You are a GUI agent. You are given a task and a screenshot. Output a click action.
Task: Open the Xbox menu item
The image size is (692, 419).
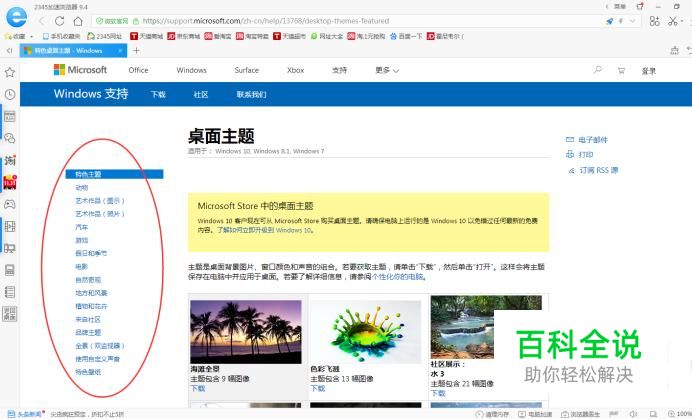coord(295,70)
